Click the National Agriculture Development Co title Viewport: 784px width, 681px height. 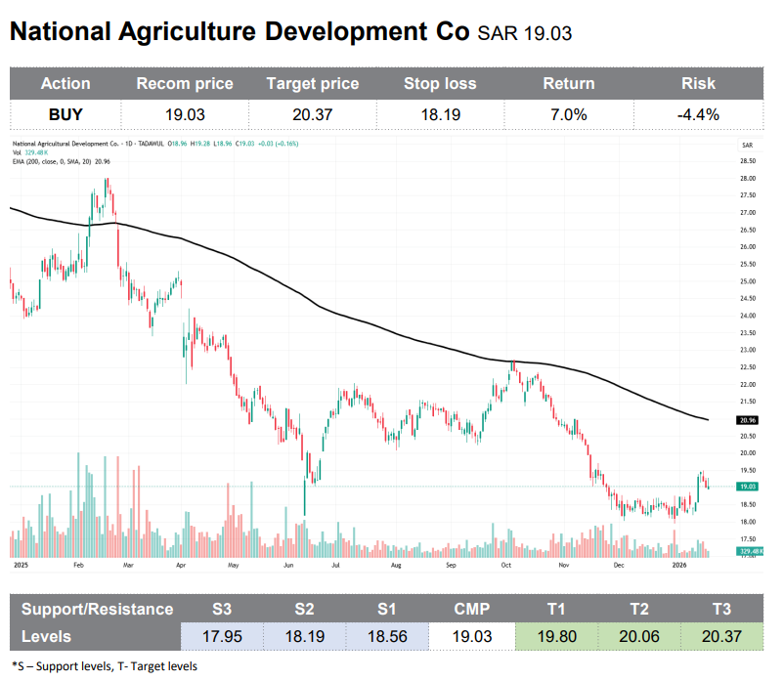pyautogui.click(x=240, y=31)
